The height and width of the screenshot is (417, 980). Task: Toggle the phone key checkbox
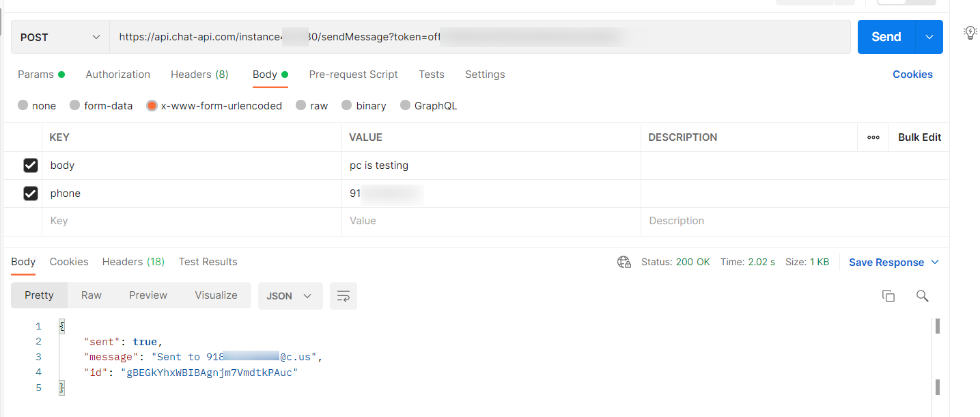tap(30, 193)
